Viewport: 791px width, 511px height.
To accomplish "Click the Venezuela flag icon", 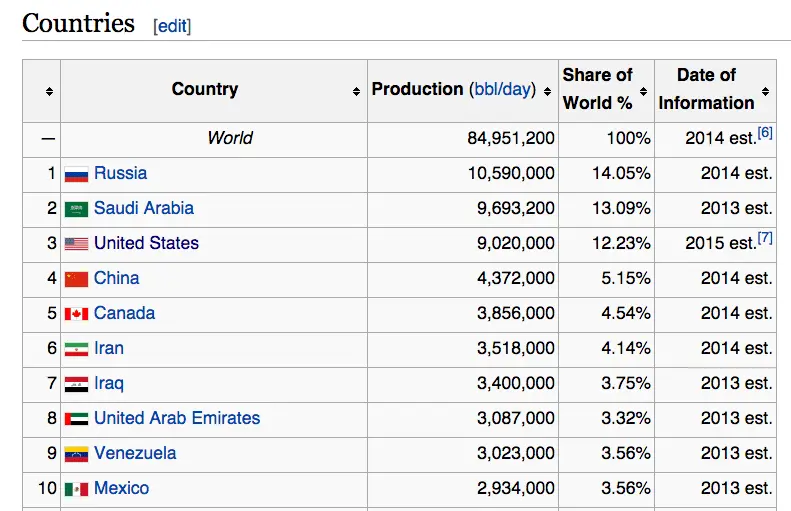I will tap(76, 454).
